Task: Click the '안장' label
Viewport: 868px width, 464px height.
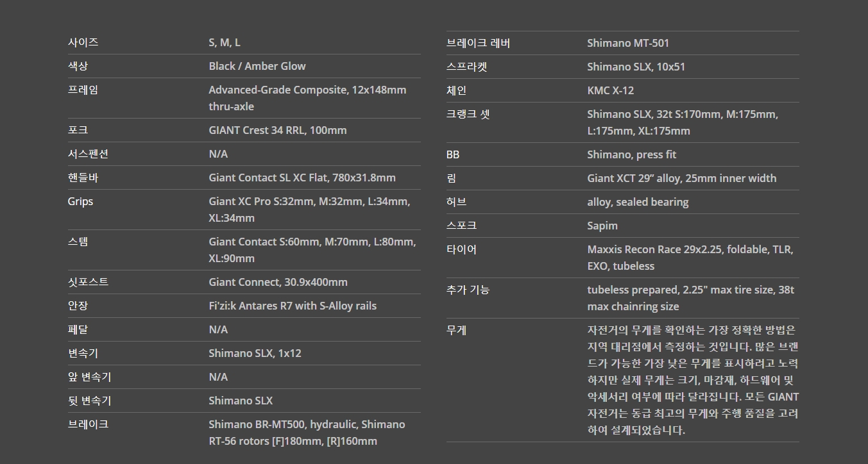Action: coord(78,306)
